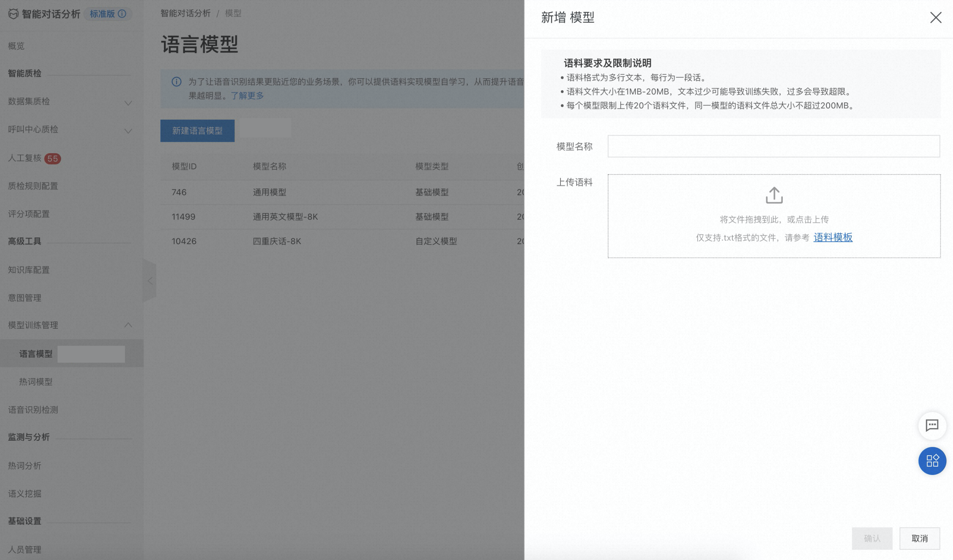Screen dimensions: 953x560
Task: Click the 取消 button
Action: coord(919,538)
